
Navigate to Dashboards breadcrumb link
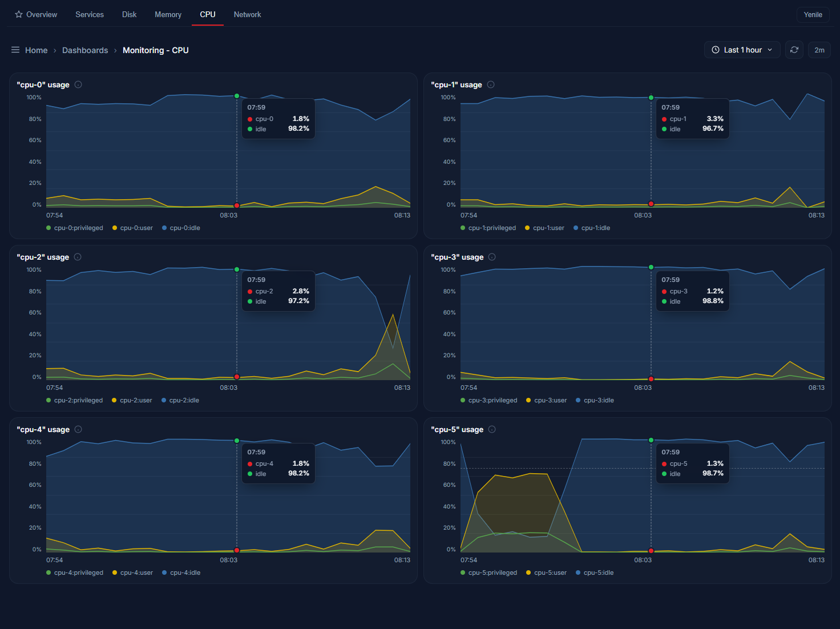85,50
